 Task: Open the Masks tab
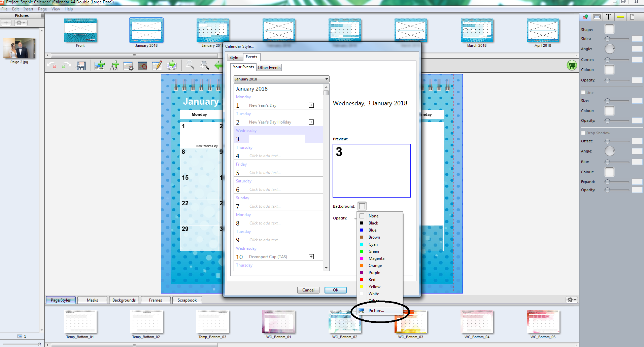click(x=92, y=300)
